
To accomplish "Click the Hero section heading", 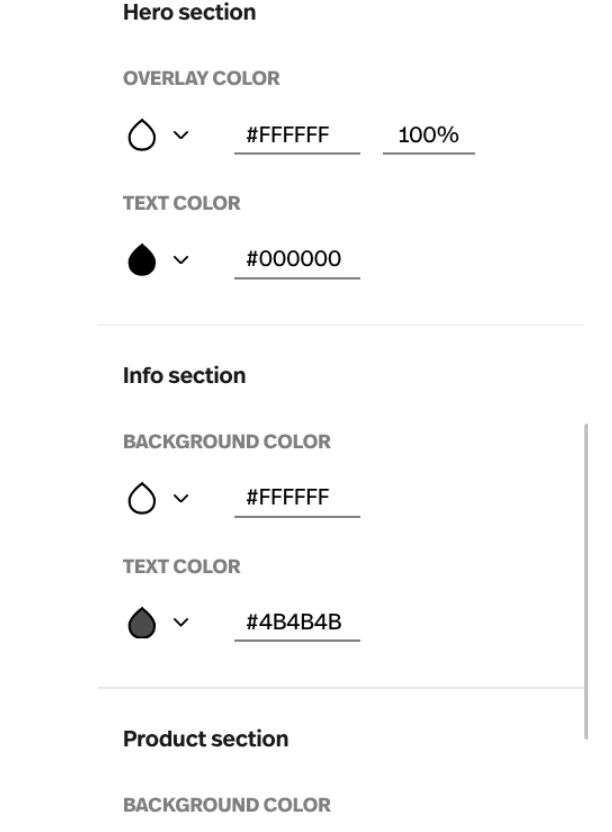I will 189,12.
